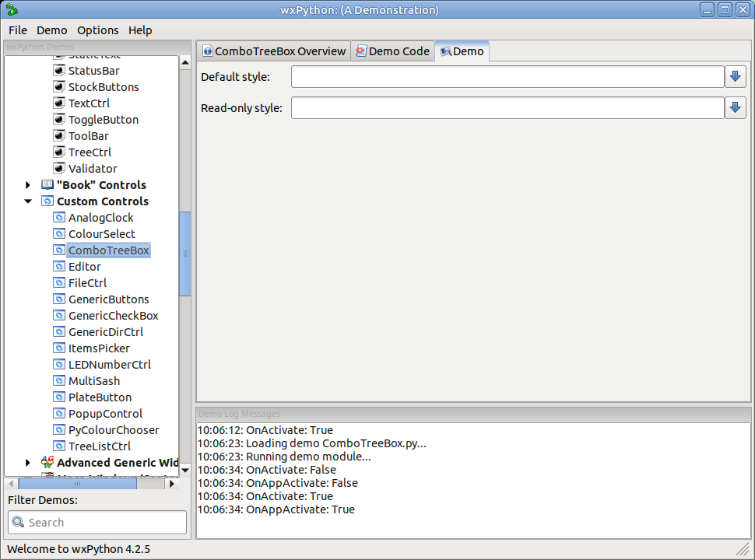This screenshot has height=560, width=755.
Task: Minimize the wxPython window
Action: (x=707, y=9)
